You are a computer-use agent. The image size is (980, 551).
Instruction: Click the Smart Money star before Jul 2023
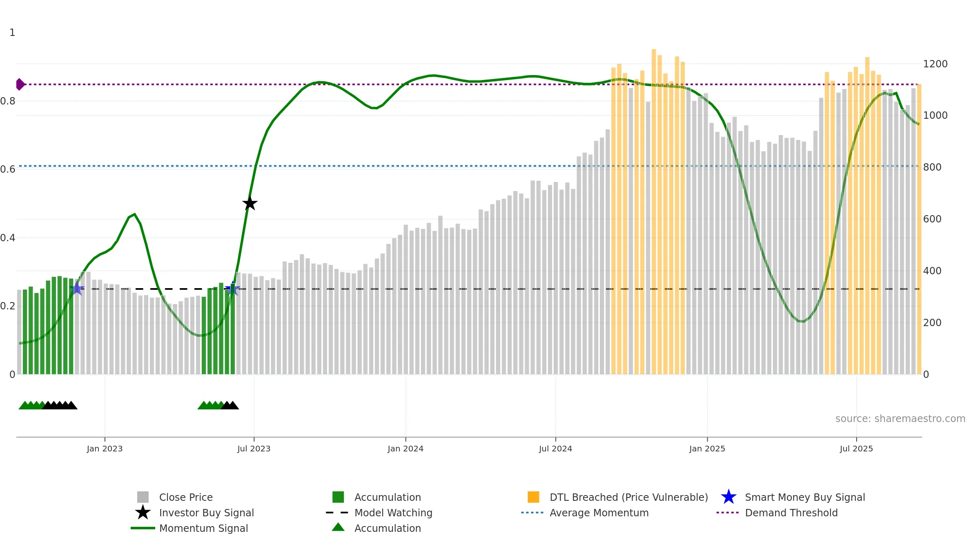tap(232, 289)
